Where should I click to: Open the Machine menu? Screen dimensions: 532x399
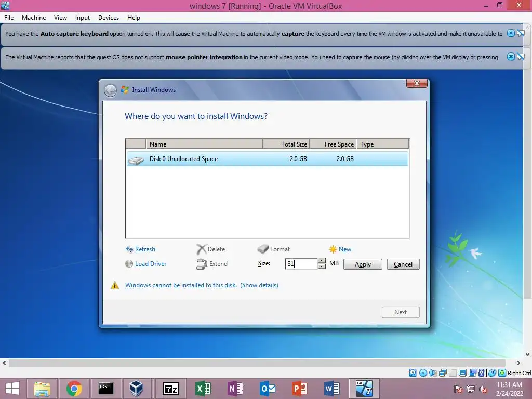34,18
